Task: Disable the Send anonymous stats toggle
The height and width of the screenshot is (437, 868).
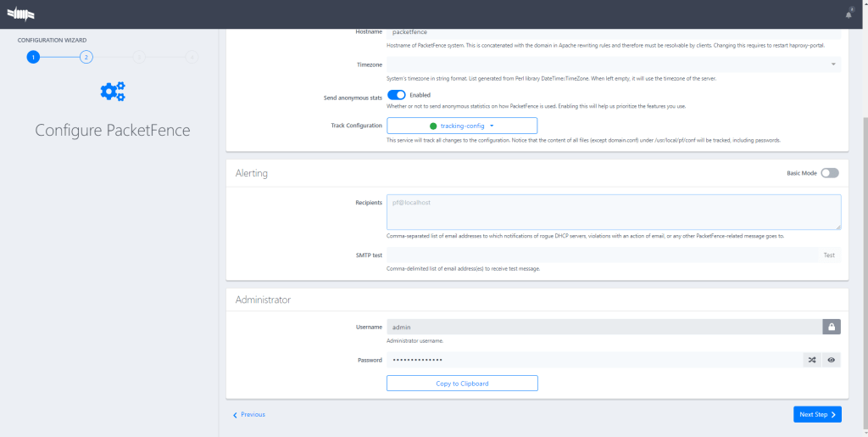Action: [x=397, y=95]
